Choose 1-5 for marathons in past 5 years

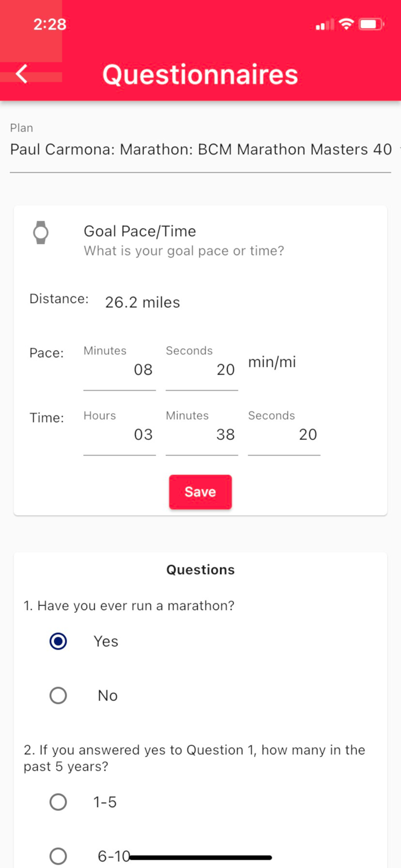(57, 802)
